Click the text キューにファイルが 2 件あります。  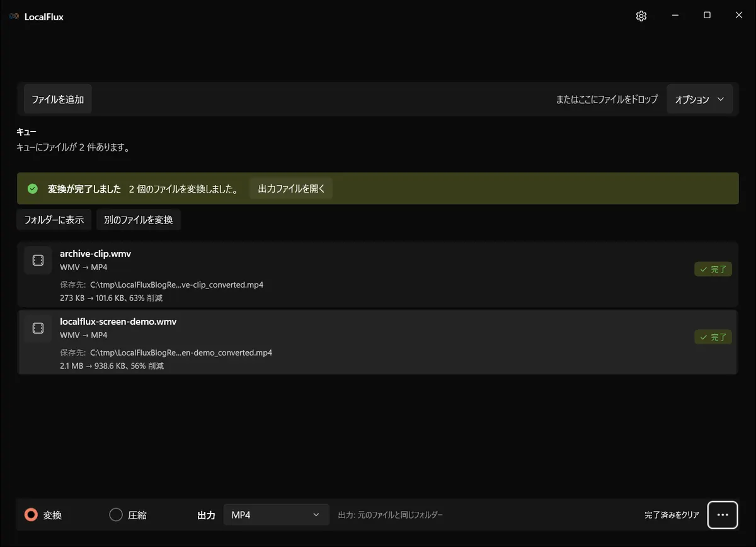(73, 148)
